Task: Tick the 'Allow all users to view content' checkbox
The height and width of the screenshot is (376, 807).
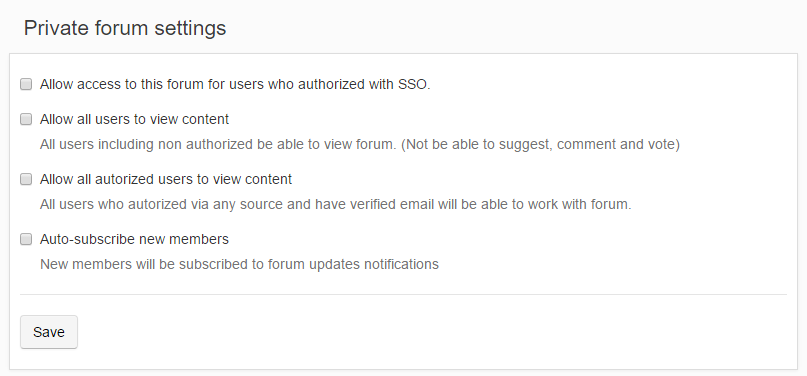Action: tap(26, 119)
